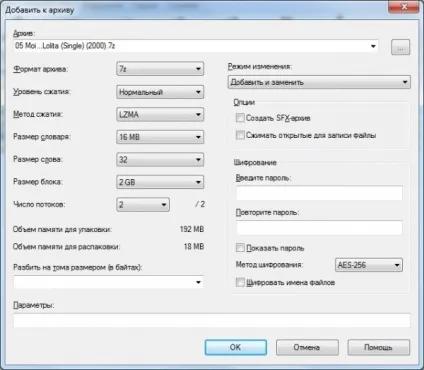
Task: Open the Размер слова dropdown
Action: click(160, 160)
